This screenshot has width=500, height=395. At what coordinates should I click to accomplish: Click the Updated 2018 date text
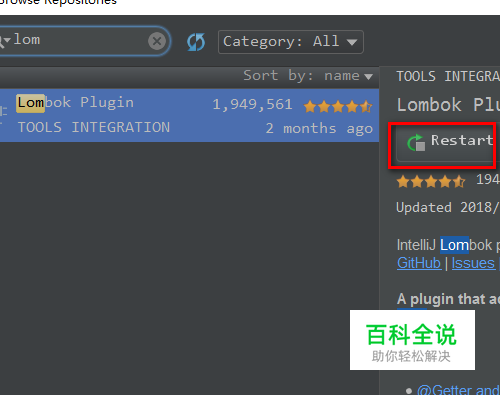coord(448,207)
